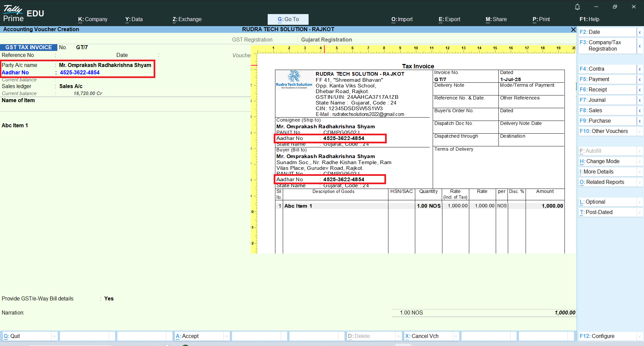
Task: Expand the arrow next to Q: Quit
Action: (54, 336)
